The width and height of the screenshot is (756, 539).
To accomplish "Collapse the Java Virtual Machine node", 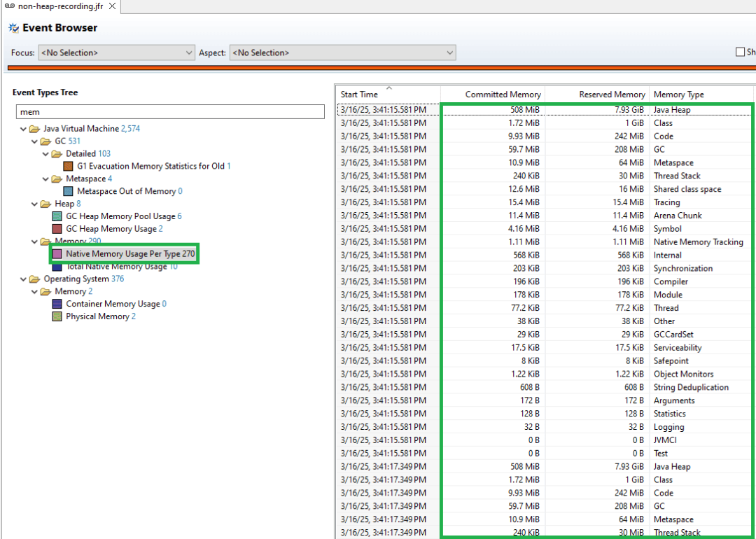I will pyautogui.click(x=23, y=129).
